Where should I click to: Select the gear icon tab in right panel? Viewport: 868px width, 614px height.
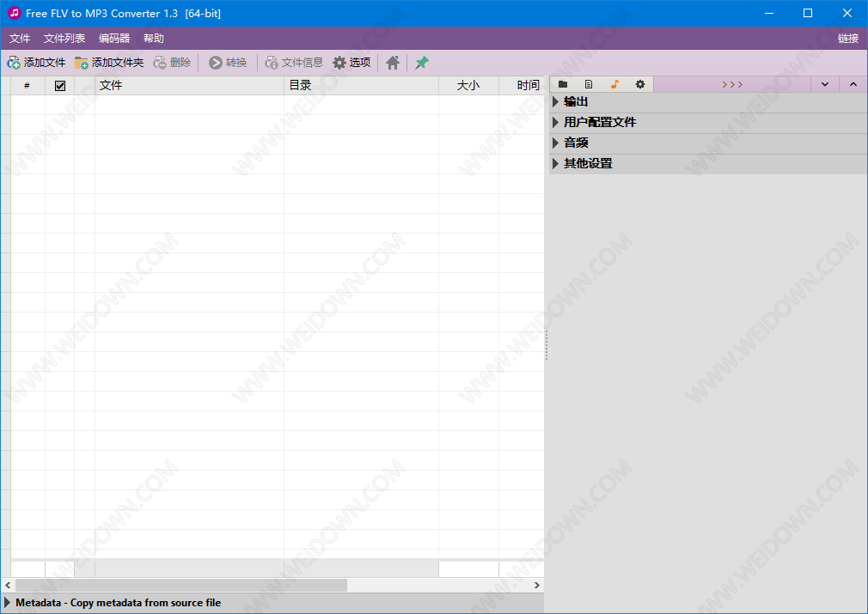(640, 84)
